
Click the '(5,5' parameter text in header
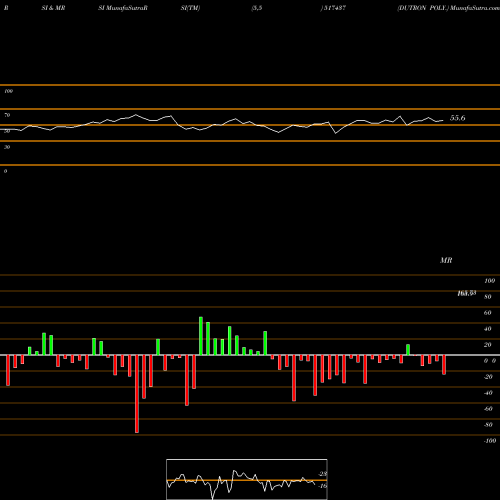click(x=257, y=8)
